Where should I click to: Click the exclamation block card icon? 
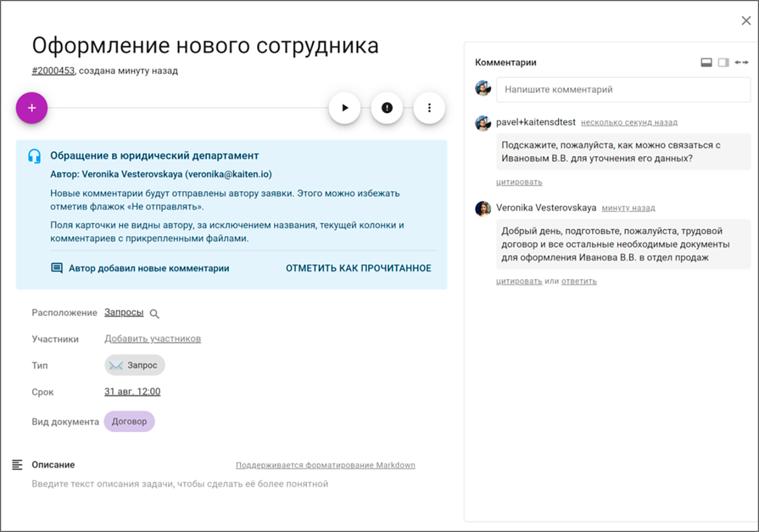[387, 108]
